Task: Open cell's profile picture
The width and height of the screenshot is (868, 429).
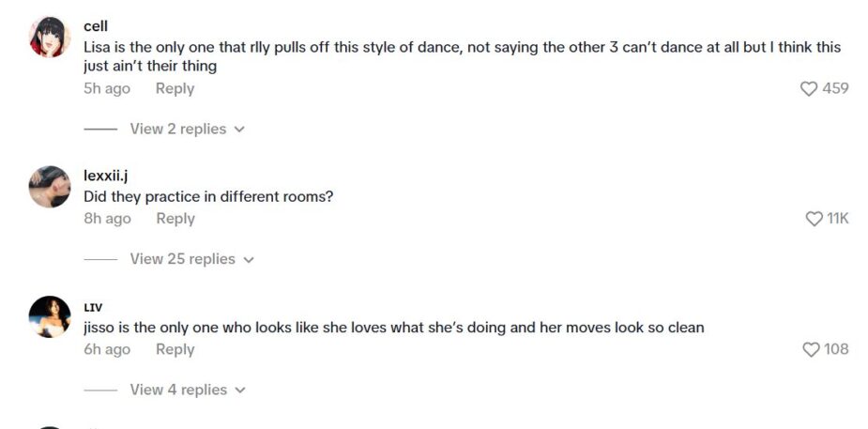Action: [x=50, y=38]
